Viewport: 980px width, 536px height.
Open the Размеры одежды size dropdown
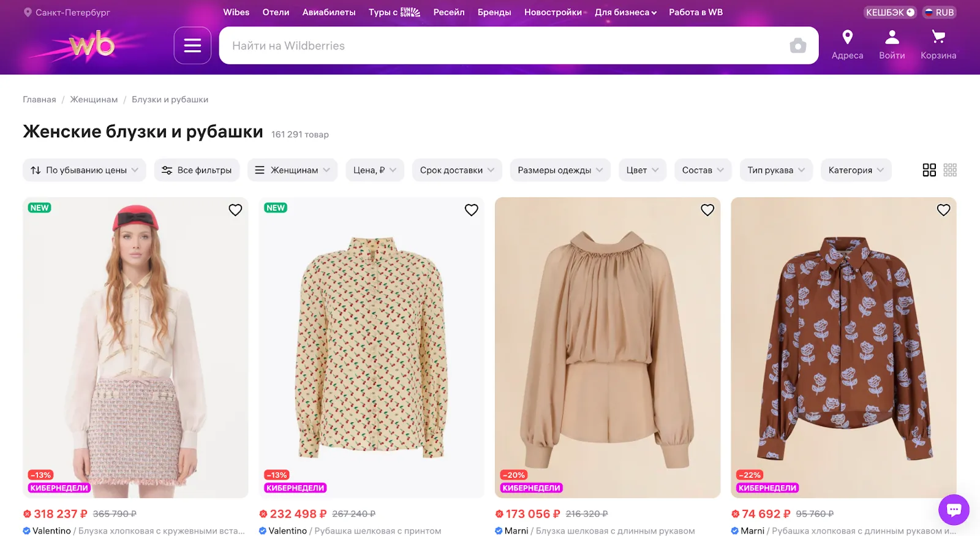click(x=560, y=170)
